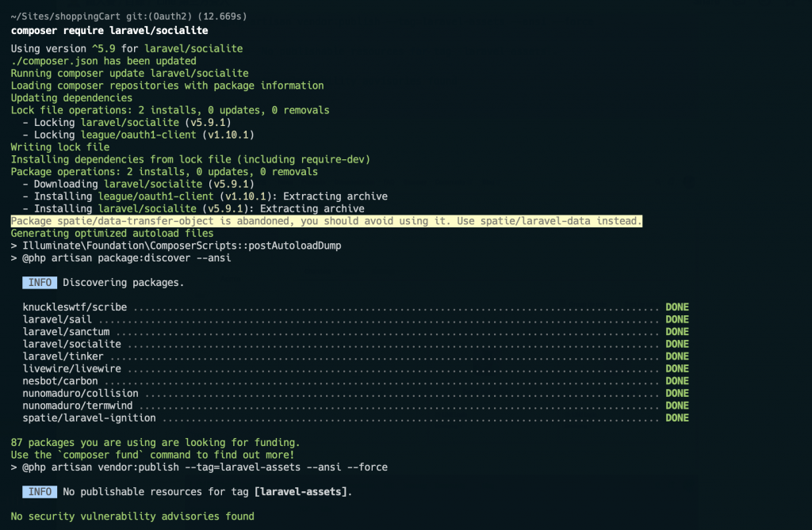Click 'Installing dependencies from lock file' line
The image size is (812, 530).
point(190,160)
